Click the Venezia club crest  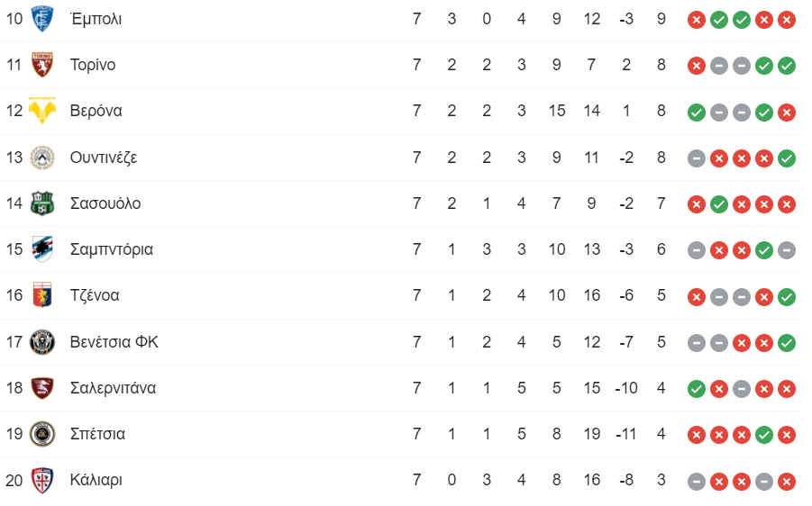(x=42, y=342)
